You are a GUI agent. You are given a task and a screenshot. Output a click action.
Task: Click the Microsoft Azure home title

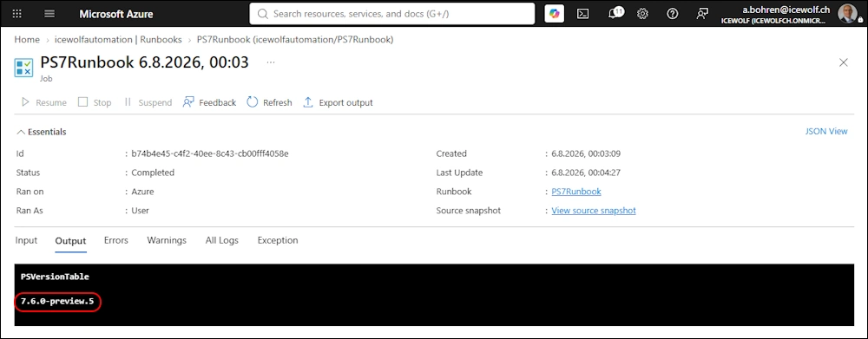tap(116, 14)
